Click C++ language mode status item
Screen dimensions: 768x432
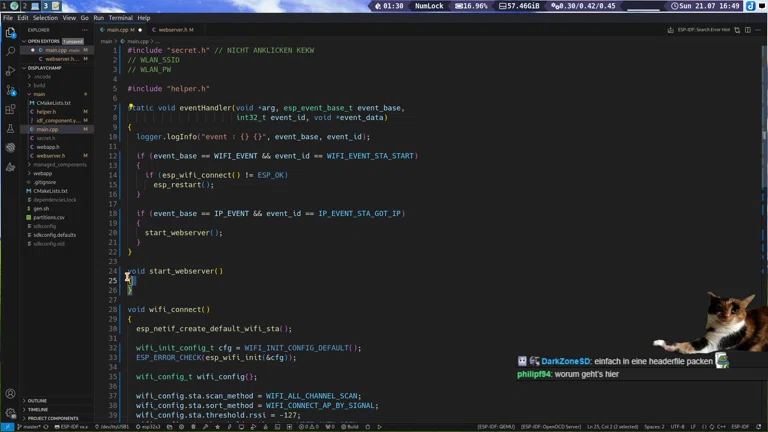721,427
